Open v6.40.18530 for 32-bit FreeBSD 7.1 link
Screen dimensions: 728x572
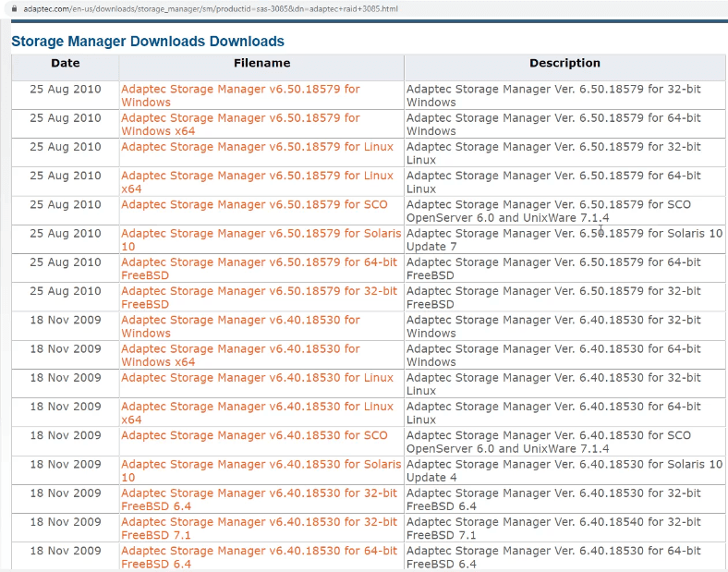259,528
